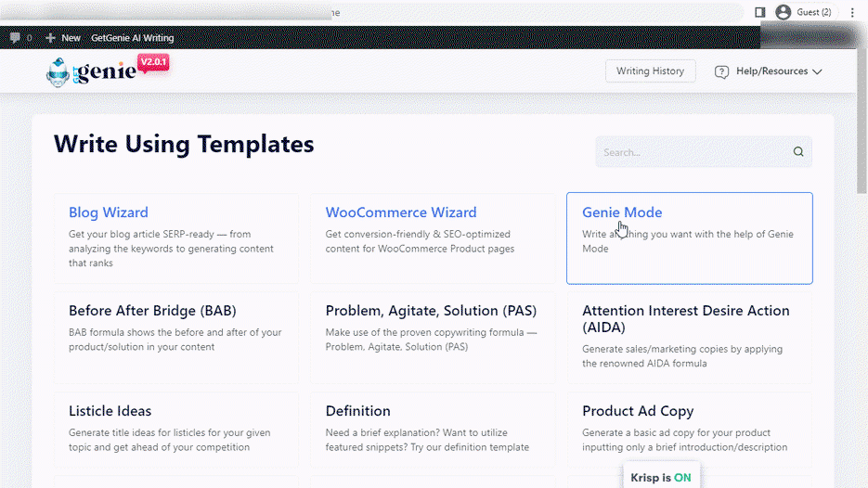Screen dimensions: 868x488
Task: Click the Writing History button
Action: (x=651, y=71)
